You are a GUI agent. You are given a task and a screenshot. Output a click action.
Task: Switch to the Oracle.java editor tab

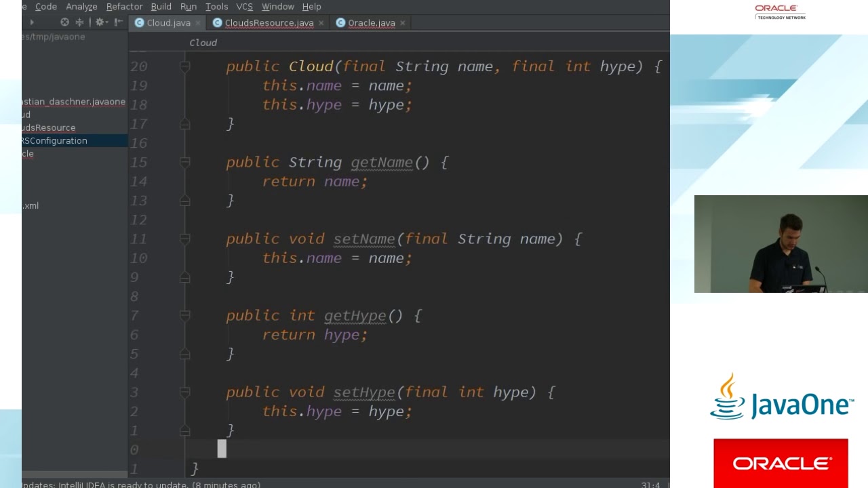(x=372, y=22)
